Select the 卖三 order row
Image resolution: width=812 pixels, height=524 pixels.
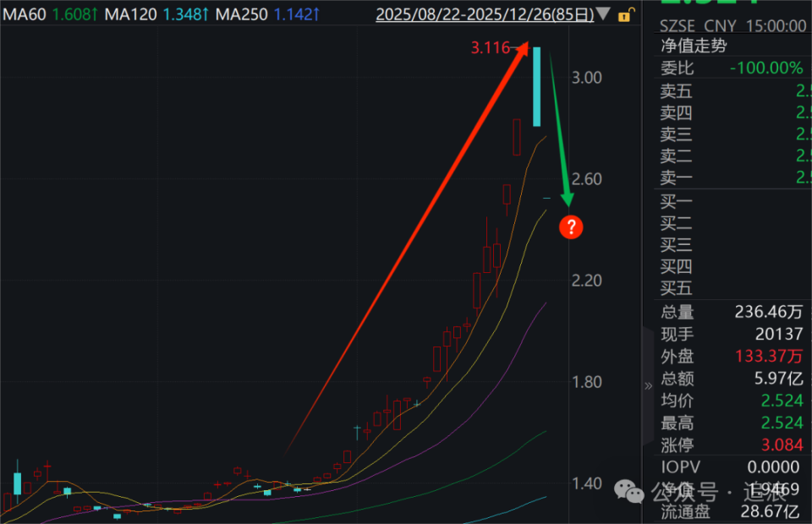click(x=735, y=134)
